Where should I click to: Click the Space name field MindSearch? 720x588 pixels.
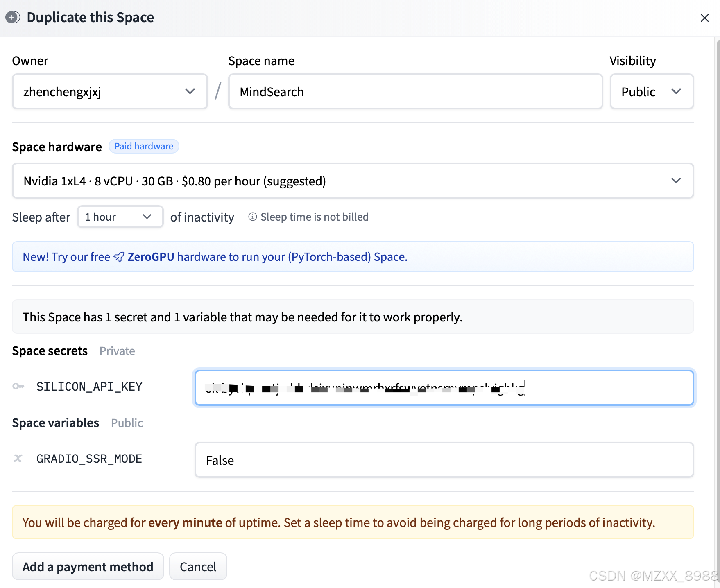point(415,91)
